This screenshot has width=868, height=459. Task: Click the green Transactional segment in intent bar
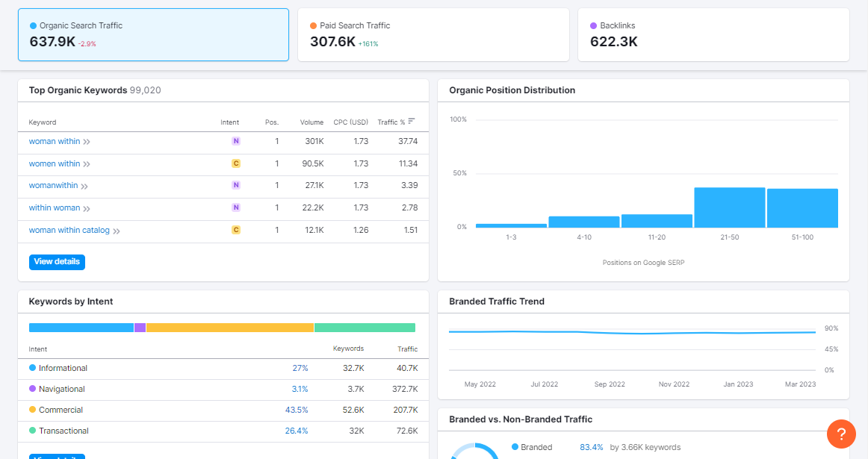pyautogui.click(x=365, y=328)
